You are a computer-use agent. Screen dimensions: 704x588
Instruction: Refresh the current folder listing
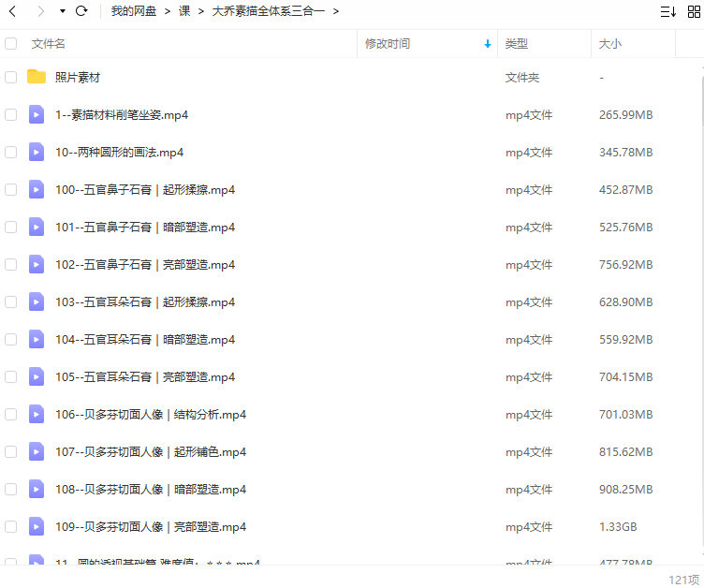[x=81, y=11]
